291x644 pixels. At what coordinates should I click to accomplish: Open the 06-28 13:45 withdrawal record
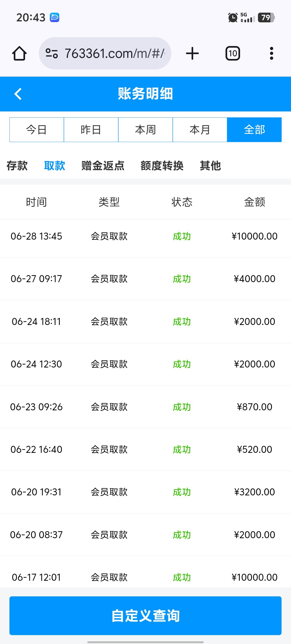tap(145, 236)
